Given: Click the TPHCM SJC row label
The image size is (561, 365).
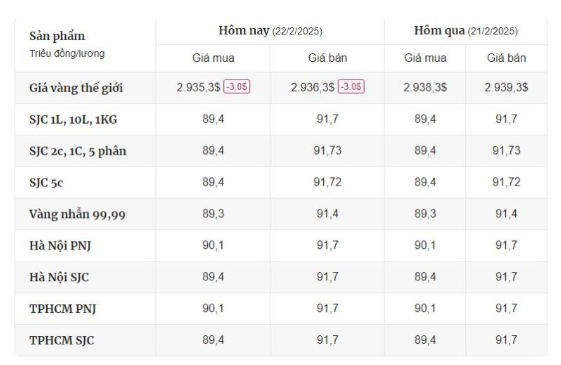Looking at the screenshot, I should tap(62, 340).
